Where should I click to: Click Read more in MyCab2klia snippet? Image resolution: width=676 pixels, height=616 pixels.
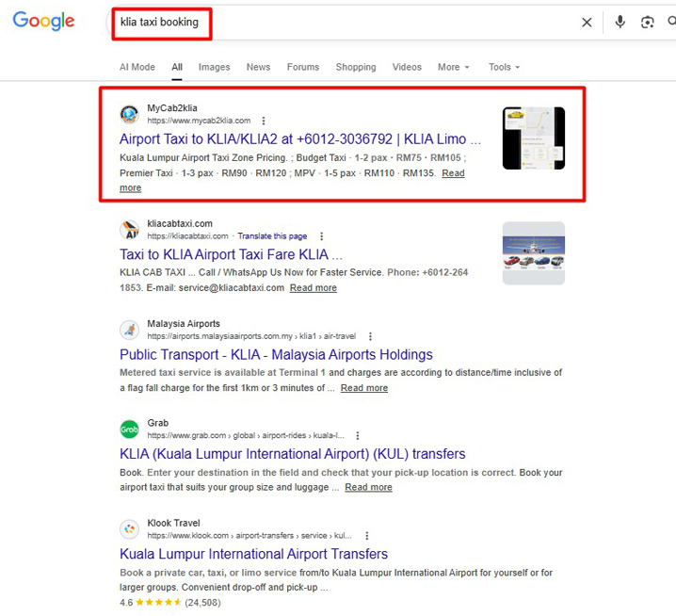pyautogui.click(x=453, y=173)
